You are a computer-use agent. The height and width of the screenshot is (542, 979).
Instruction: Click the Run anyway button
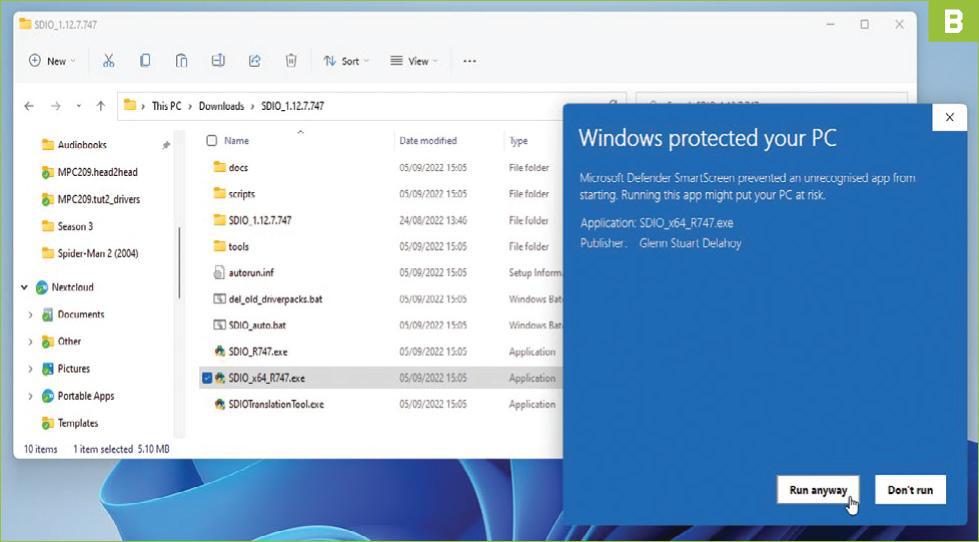tap(818, 490)
